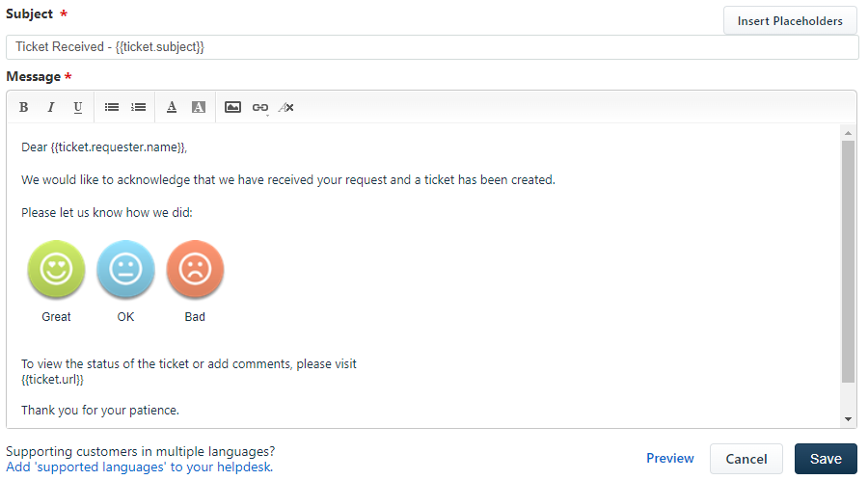Screen dimensions: 868x480
Task: Apply bold formatting with the B icon
Action: pos(24,107)
